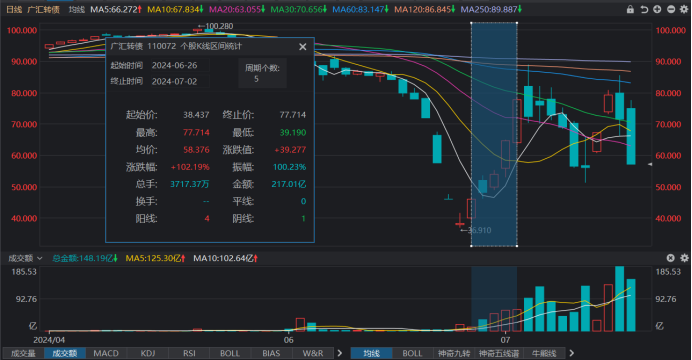Click 涨跌值 value +39.277

(x=290, y=150)
